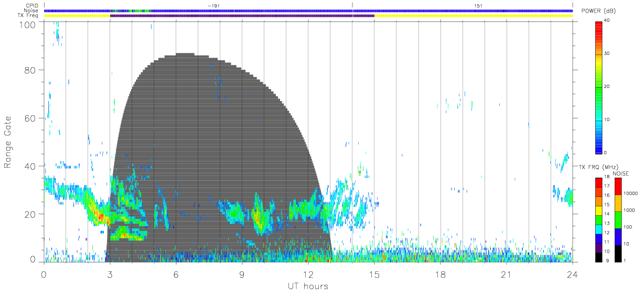Click UT hours axis tick 12
The height and width of the screenshot is (297, 644).
(x=308, y=274)
